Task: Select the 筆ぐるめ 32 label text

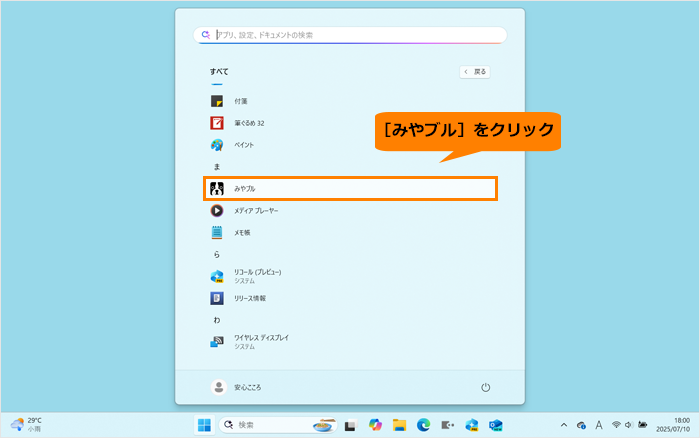Action: tap(250, 123)
